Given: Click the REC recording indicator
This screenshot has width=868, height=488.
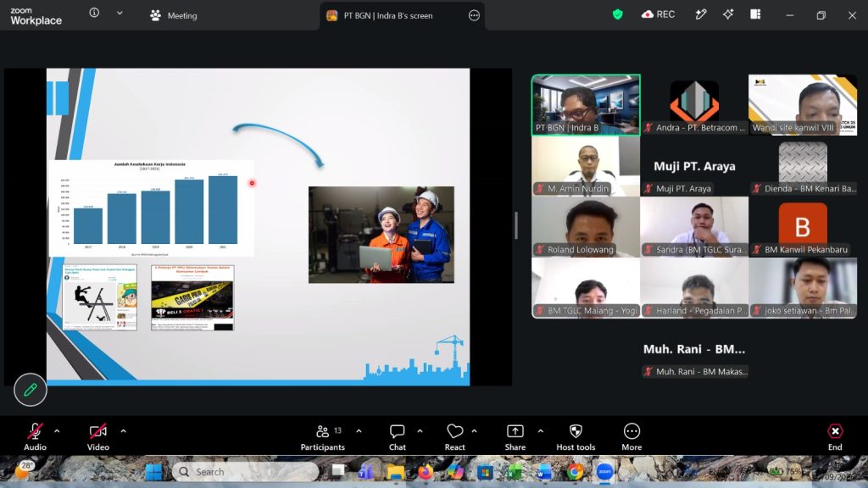Looking at the screenshot, I should click(x=658, y=15).
